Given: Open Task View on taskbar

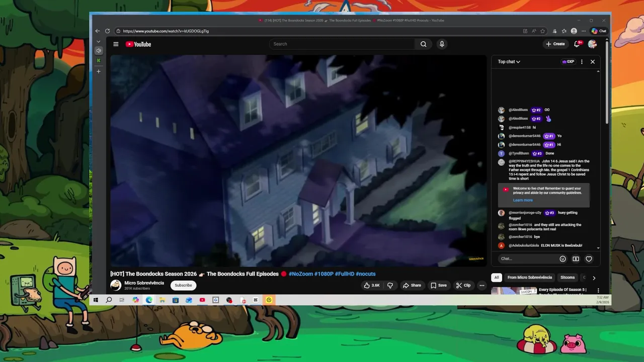Looking at the screenshot, I should [x=122, y=300].
